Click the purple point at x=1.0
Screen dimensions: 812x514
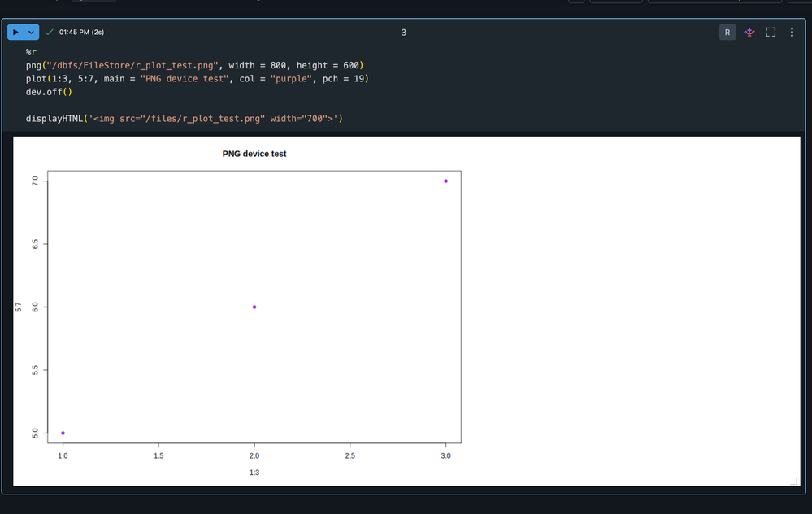tap(63, 433)
